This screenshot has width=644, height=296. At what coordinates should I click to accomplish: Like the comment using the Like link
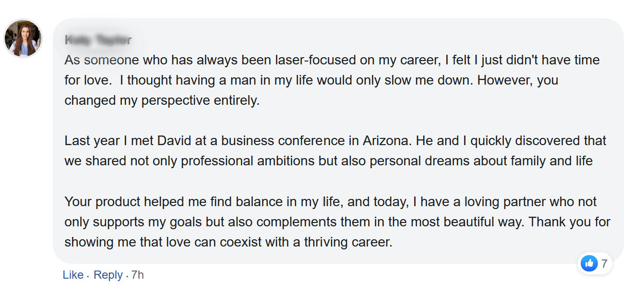click(x=73, y=275)
